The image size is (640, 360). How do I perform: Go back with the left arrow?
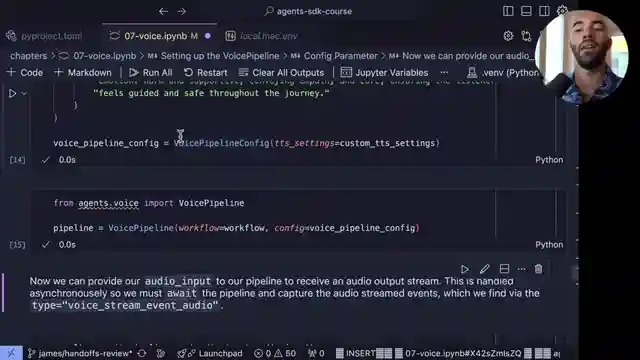163,11
